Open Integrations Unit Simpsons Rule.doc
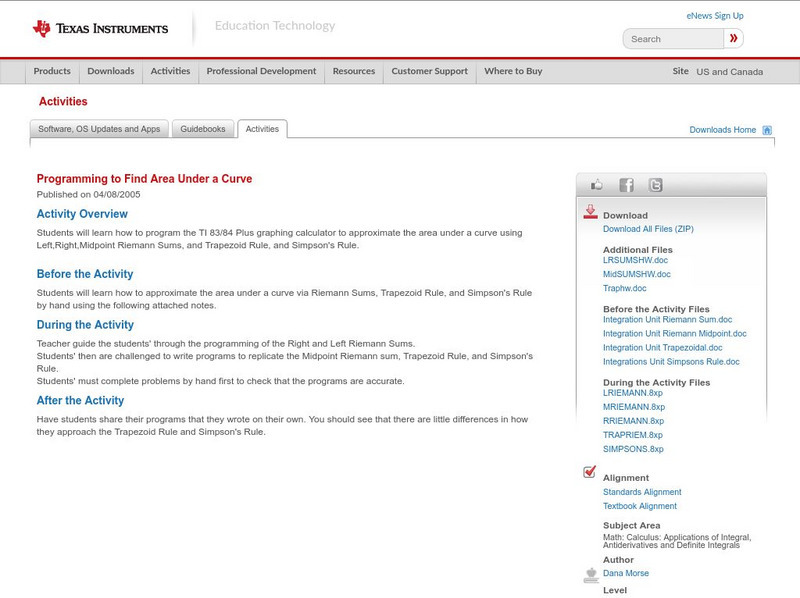Viewport: 800px width, 598px height. [671, 362]
